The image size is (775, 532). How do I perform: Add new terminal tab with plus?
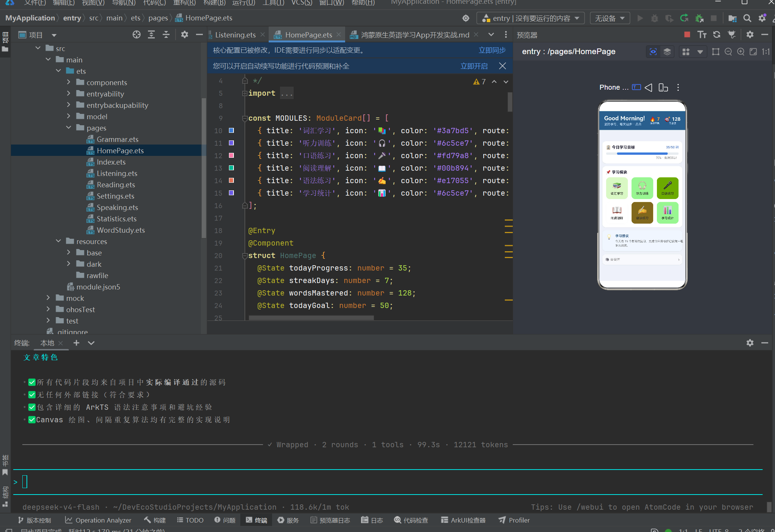pos(76,343)
